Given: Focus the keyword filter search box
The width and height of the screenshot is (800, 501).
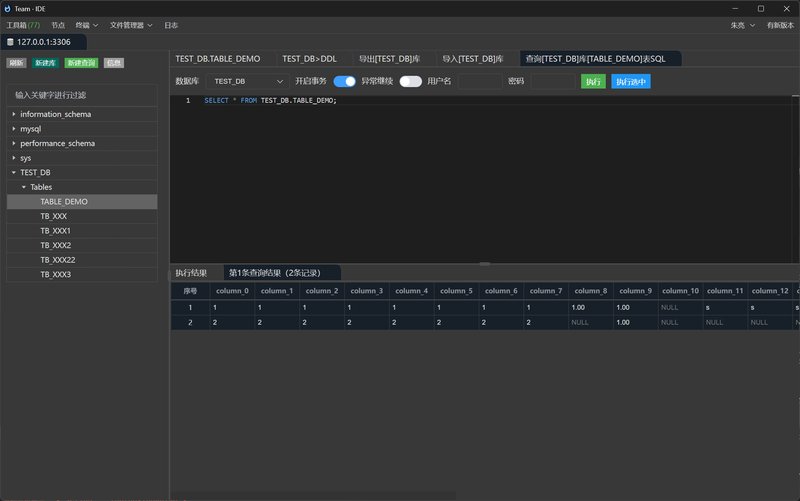Looking at the screenshot, I should click(x=82, y=95).
